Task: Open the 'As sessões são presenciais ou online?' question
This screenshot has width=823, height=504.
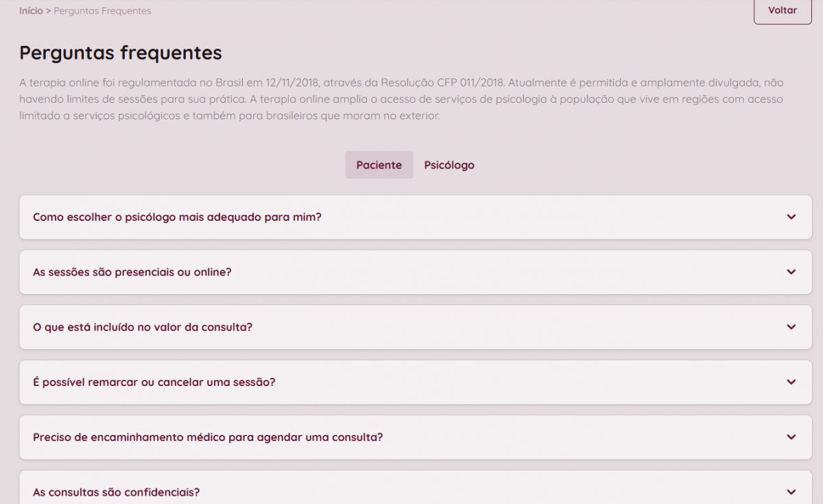Action: pos(132,272)
